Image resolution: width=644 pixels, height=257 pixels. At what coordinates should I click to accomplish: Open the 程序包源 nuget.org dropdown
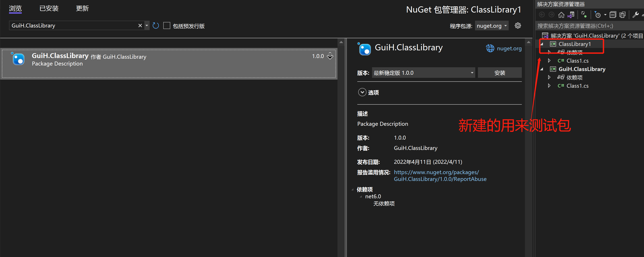pyautogui.click(x=492, y=26)
